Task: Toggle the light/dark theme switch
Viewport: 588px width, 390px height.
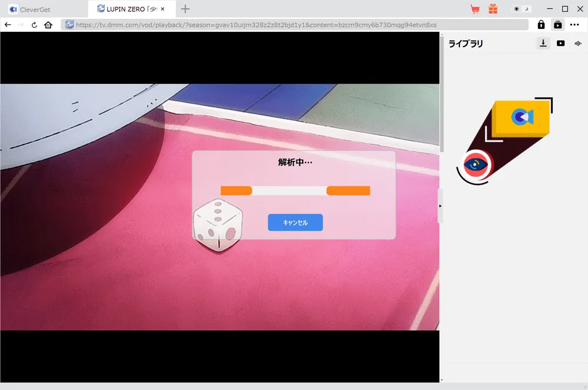Action: point(522,9)
